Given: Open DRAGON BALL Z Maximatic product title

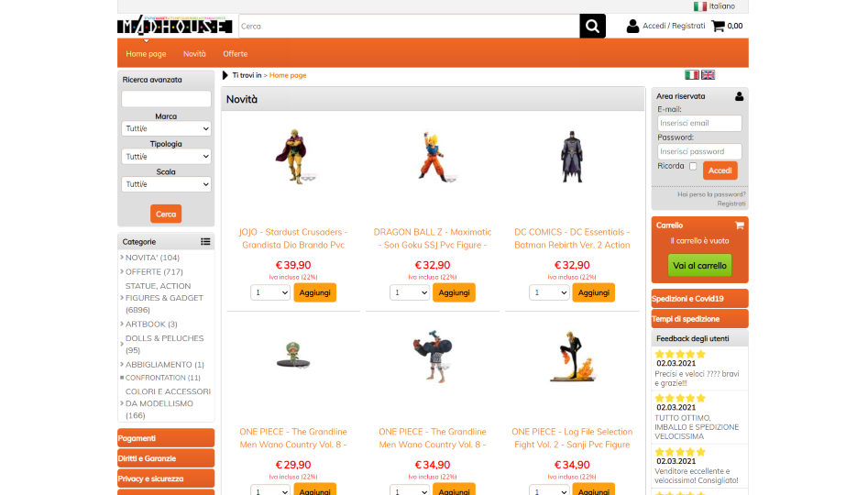Looking at the screenshot, I should click(x=433, y=238).
